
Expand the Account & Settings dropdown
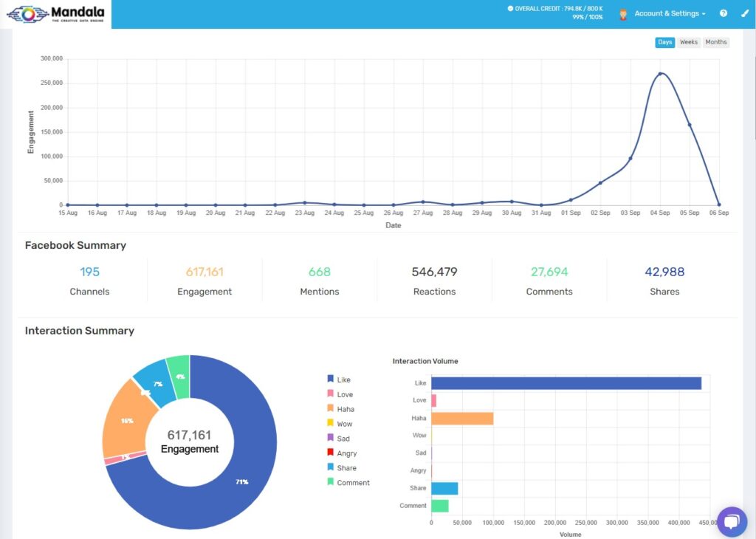tap(670, 13)
